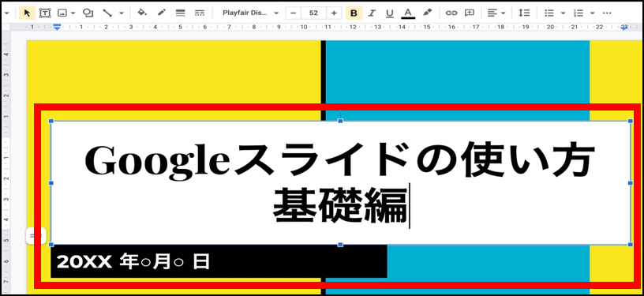Click the round handle tab beside vertical ruler
This screenshot has width=644, height=296.
pyautogui.click(x=36, y=236)
